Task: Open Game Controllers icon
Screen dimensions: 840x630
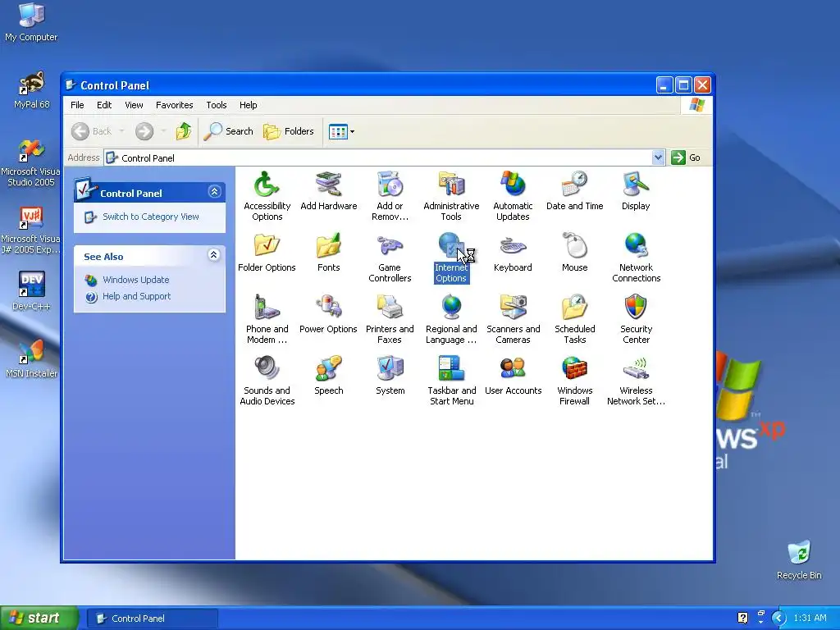Action: point(390,246)
